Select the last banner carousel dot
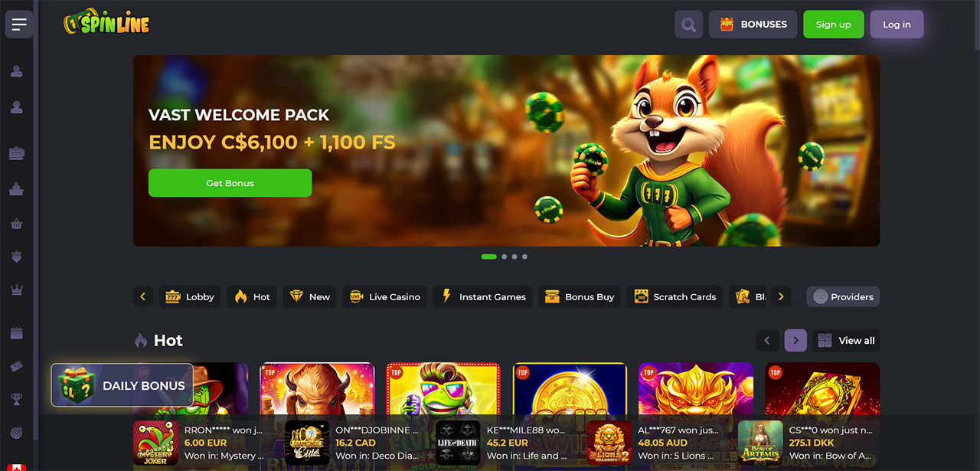The height and width of the screenshot is (471, 980). 524,257
